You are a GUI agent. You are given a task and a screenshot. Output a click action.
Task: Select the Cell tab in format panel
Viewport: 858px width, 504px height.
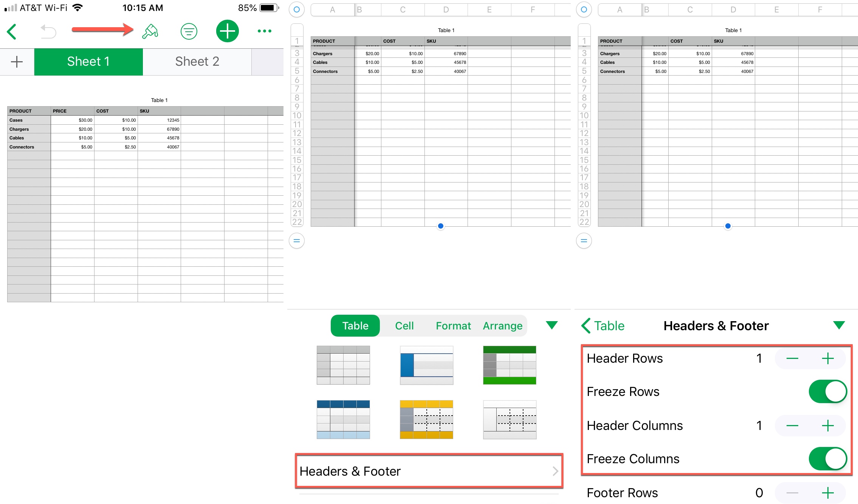point(404,325)
